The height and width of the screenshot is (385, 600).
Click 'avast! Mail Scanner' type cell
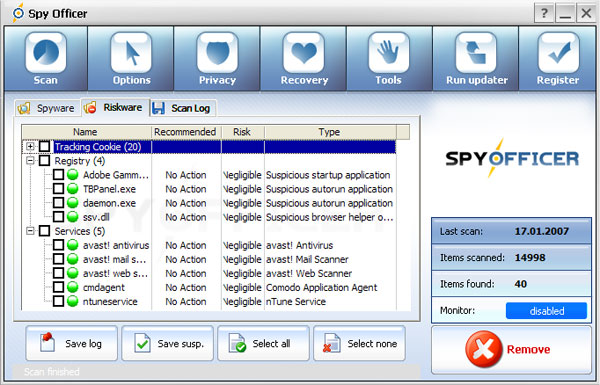(x=307, y=259)
